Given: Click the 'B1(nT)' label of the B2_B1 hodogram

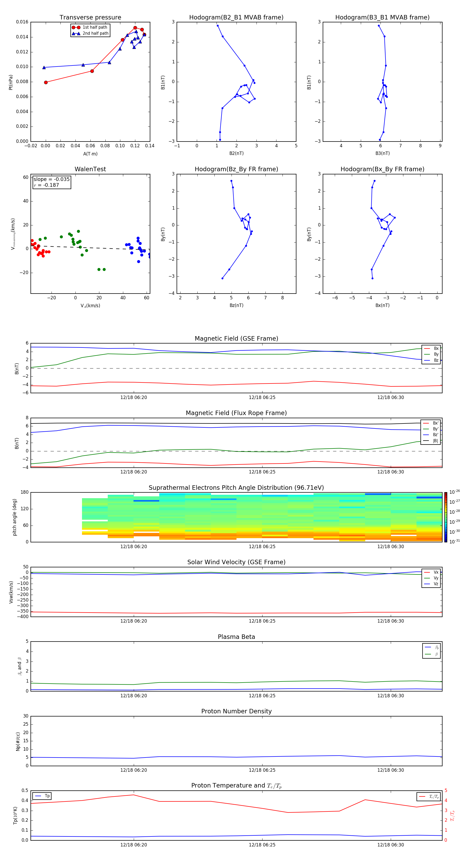Looking at the screenshot, I should pyautogui.click(x=163, y=82).
